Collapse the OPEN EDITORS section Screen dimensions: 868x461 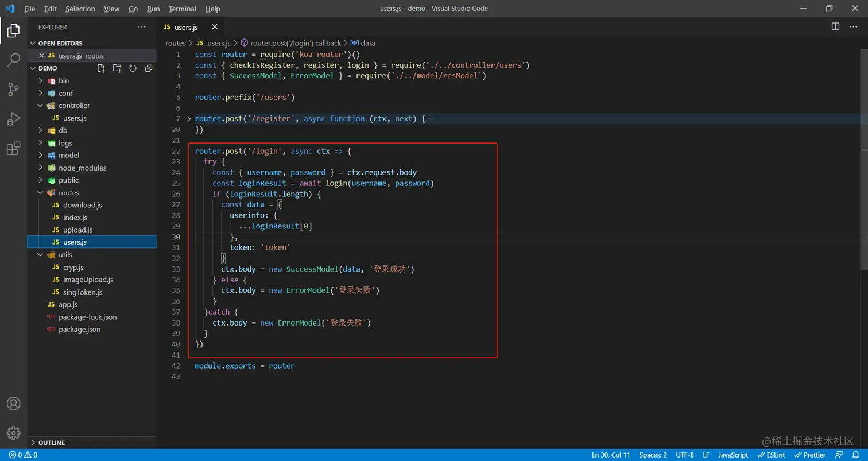click(x=33, y=44)
